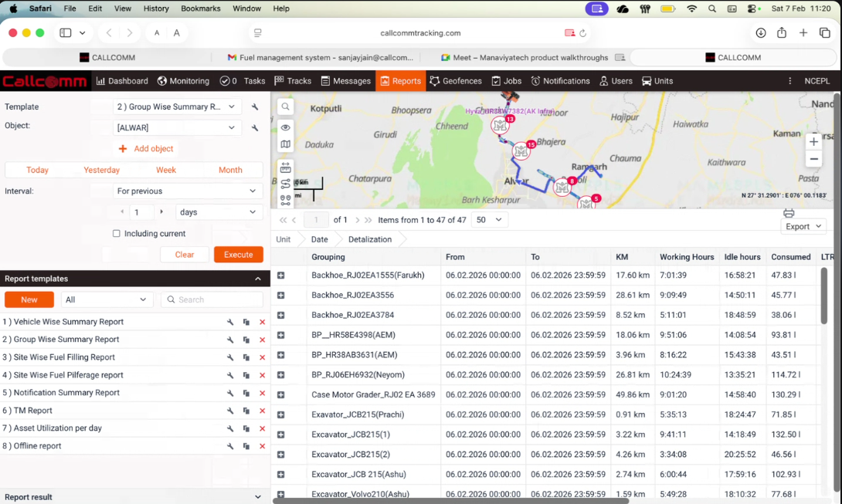Select the track routing tool icon
Viewport: 842px width, 504px height.
[285, 183]
